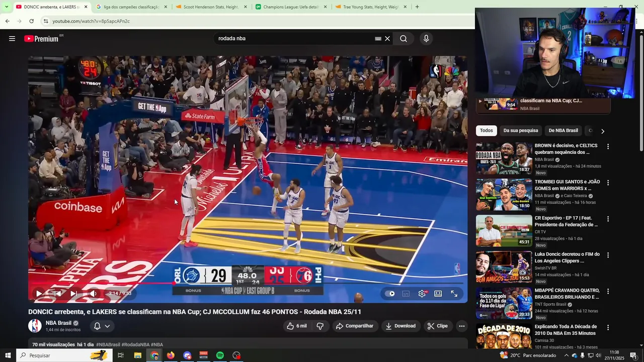Dislike the video

(x=320, y=326)
